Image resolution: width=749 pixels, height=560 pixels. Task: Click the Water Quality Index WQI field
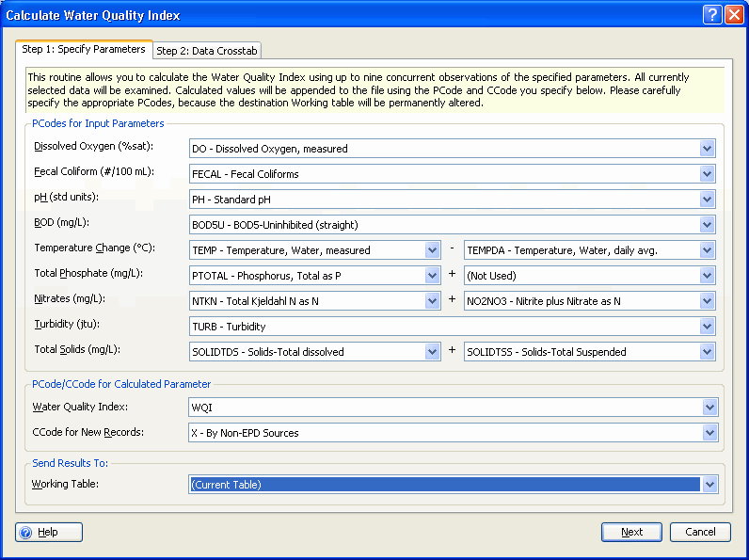pos(442,408)
